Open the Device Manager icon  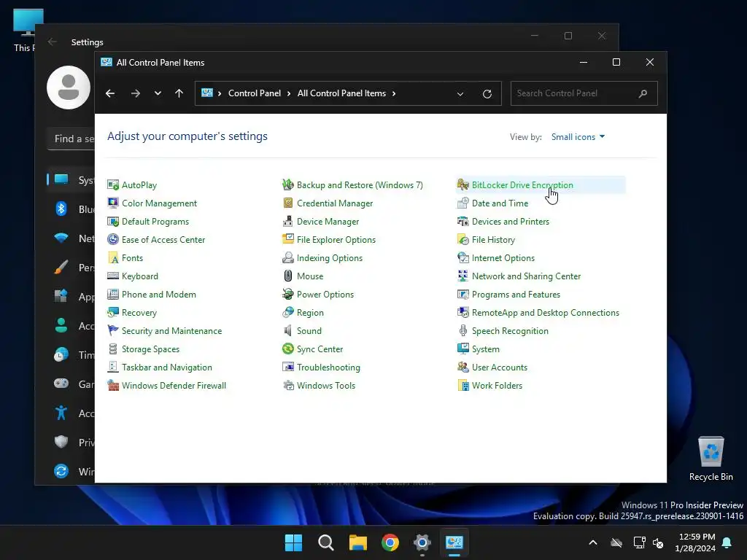[287, 222]
